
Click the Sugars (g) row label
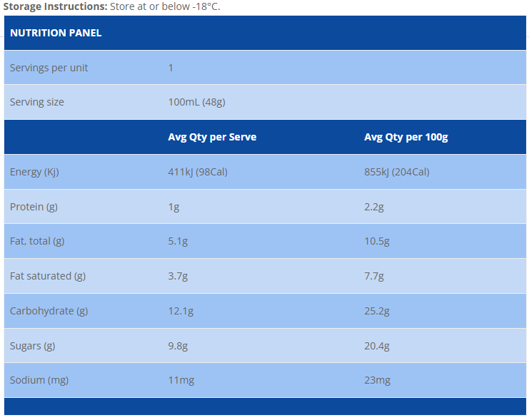tap(32, 346)
